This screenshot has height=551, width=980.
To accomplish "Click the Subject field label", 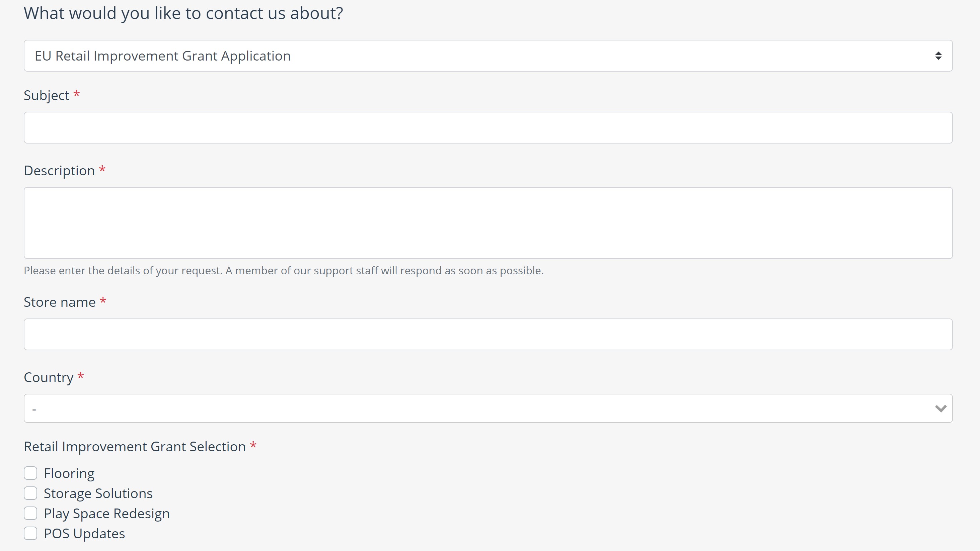I will click(47, 95).
